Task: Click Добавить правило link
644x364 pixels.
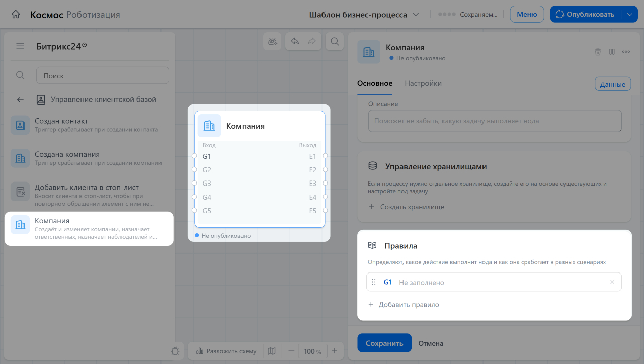Action: click(x=409, y=305)
